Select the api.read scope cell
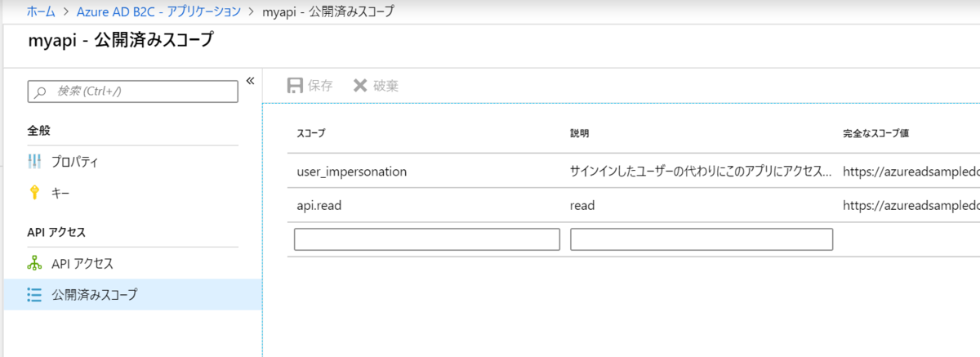 [x=318, y=205]
